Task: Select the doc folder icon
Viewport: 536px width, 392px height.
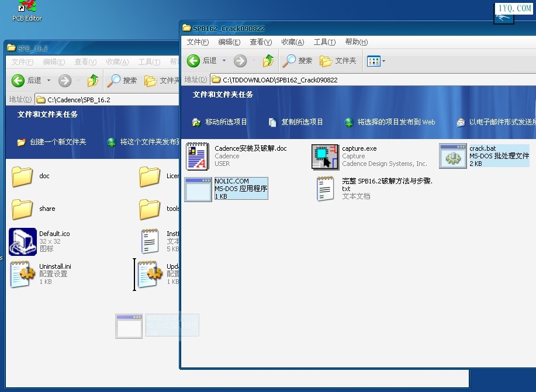Action: point(22,176)
